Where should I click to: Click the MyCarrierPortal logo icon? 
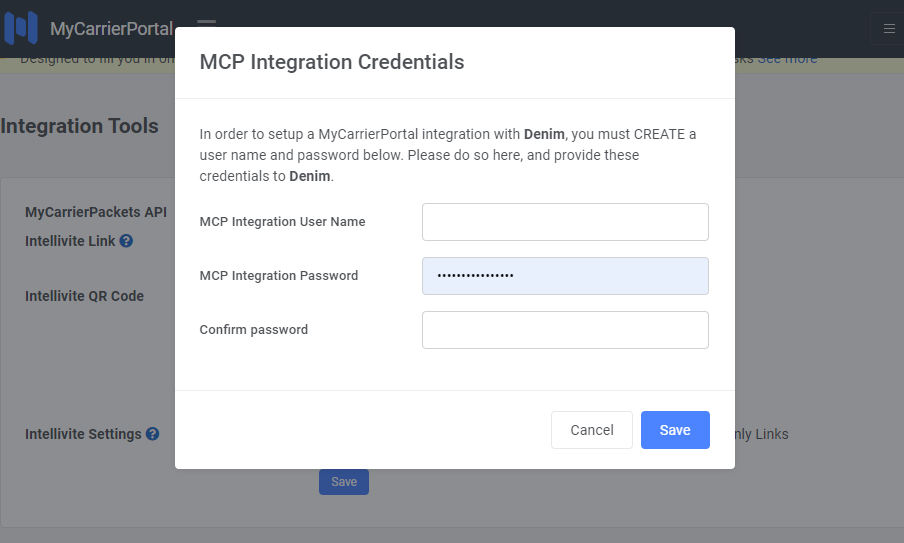click(x=21, y=28)
